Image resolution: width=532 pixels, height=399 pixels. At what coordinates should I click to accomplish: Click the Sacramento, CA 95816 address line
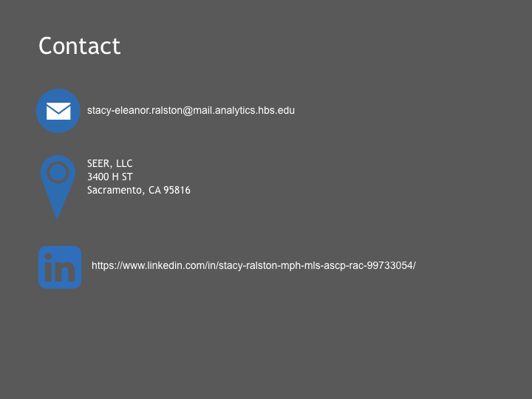(x=139, y=190)
